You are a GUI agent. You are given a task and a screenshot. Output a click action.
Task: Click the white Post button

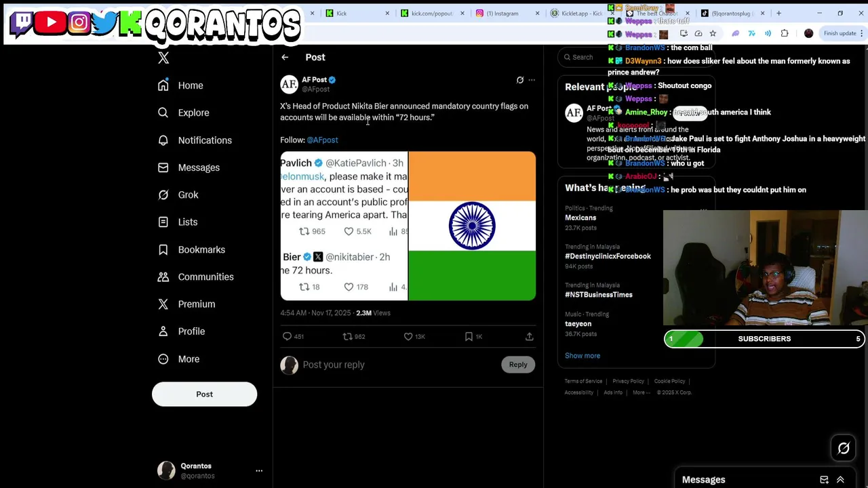coord(204,394)
